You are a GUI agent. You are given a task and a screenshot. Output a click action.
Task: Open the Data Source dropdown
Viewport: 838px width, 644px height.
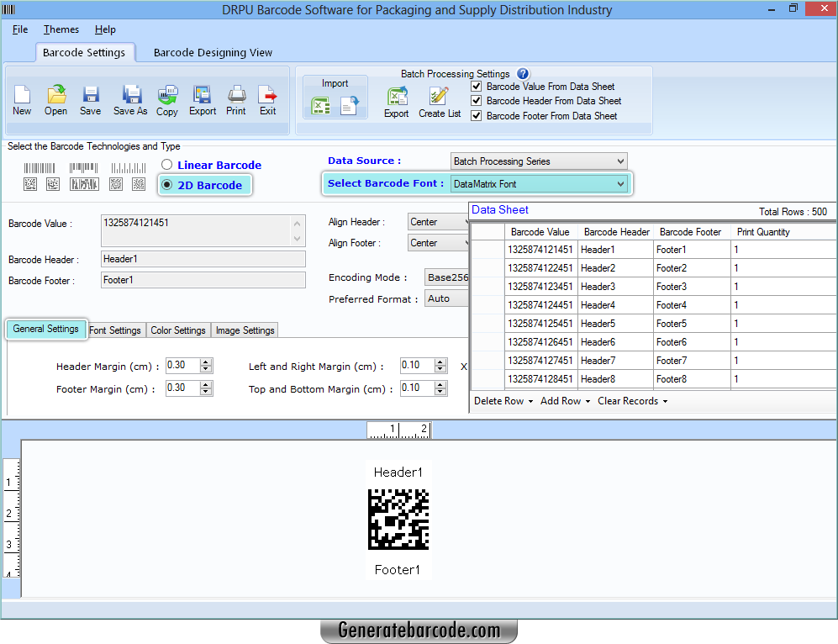coord(539,161)
